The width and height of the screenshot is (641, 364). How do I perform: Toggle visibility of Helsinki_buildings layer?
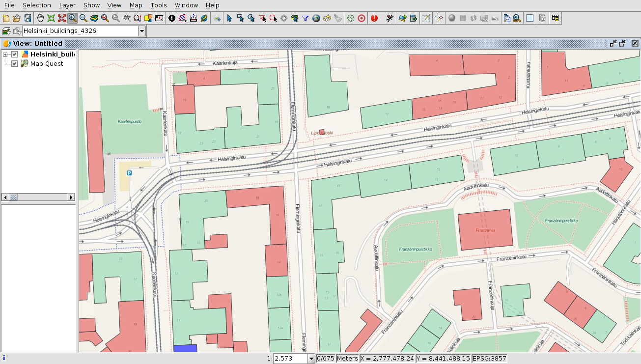15,55
